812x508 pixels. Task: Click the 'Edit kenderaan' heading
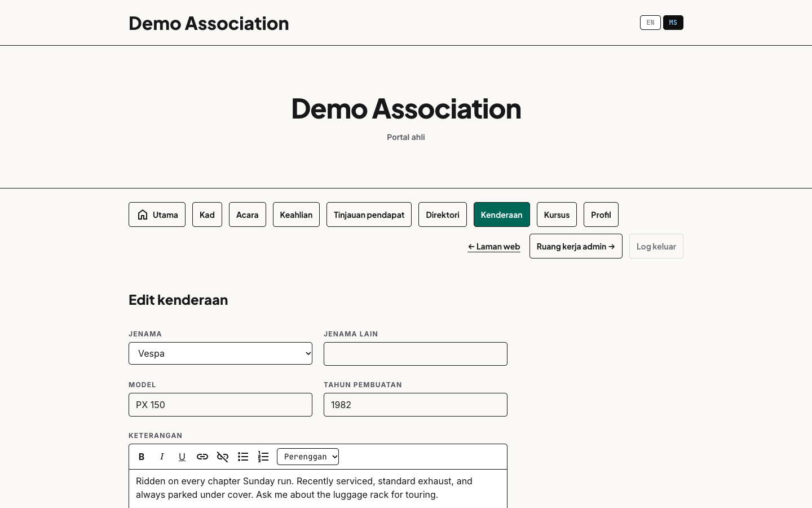pos(178,300)
